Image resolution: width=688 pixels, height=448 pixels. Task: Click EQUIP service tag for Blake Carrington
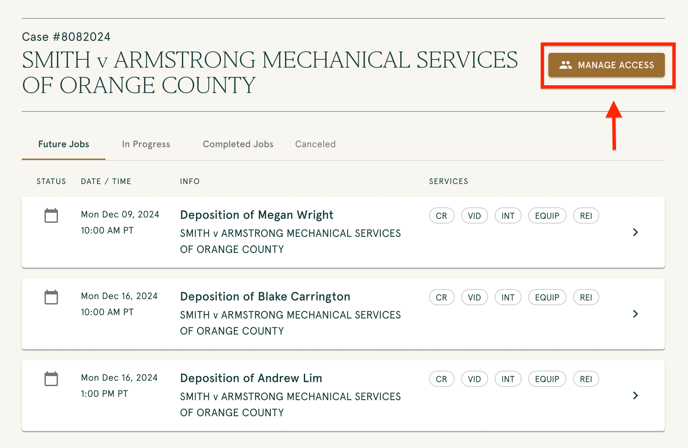pos(546,297)
